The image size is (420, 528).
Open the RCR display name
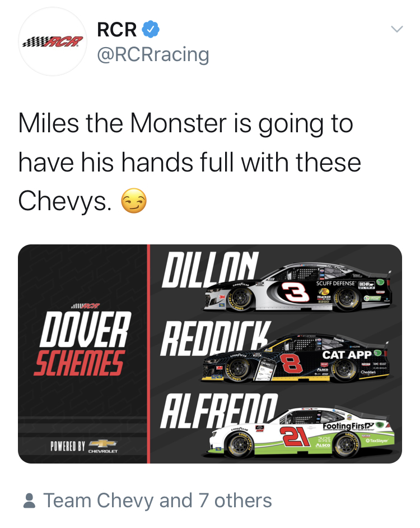click(117, 29)
